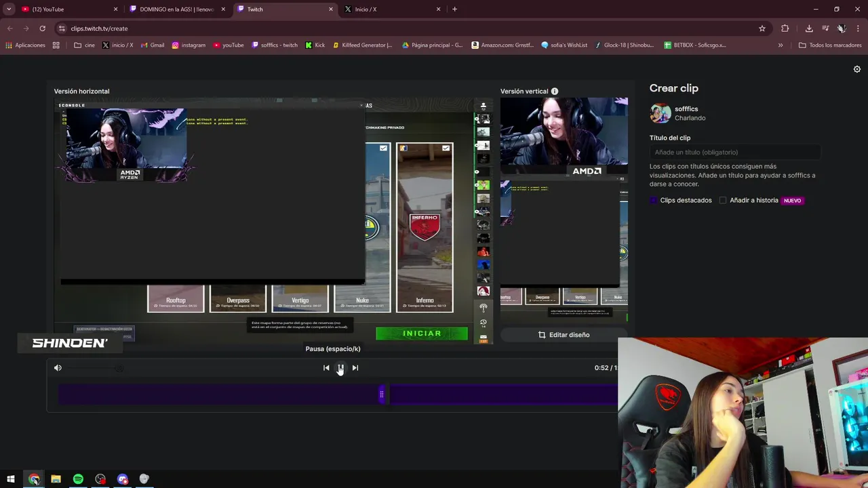Click the clip timeline trim handle

coord(382,394)
